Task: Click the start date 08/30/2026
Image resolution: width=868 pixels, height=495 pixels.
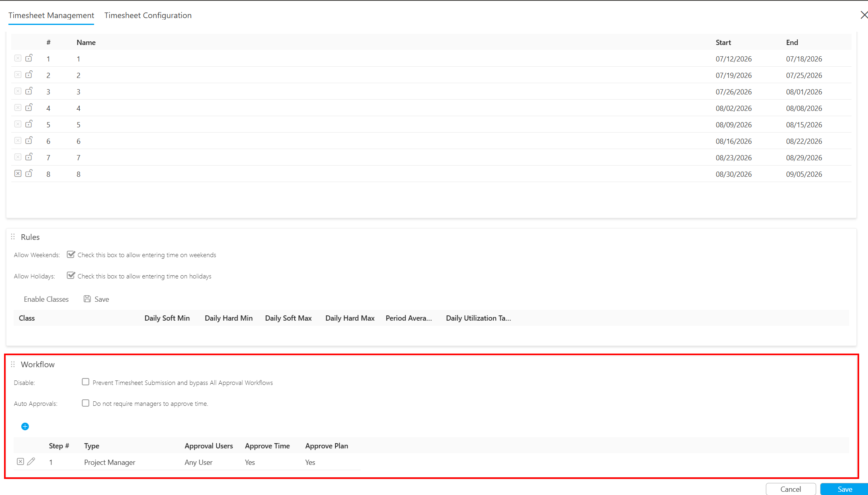Action: [734, 174]
